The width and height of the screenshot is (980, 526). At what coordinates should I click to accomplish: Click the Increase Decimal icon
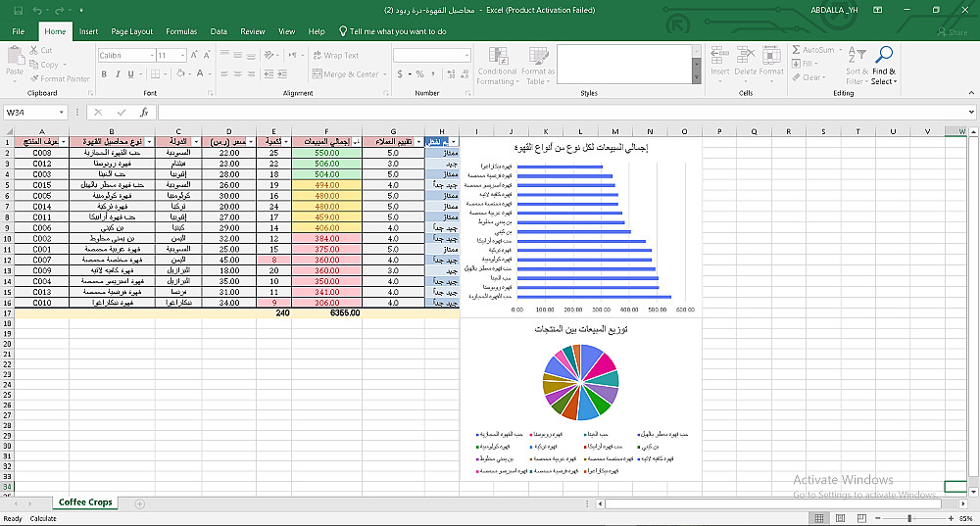point(451,73)
